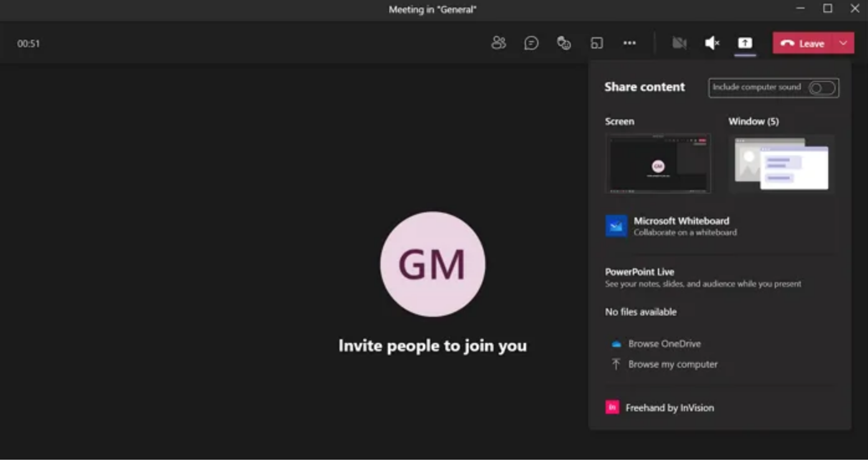Minimize the meeting window
Viewport: 868px width, 461px height.
pos(800,9)
